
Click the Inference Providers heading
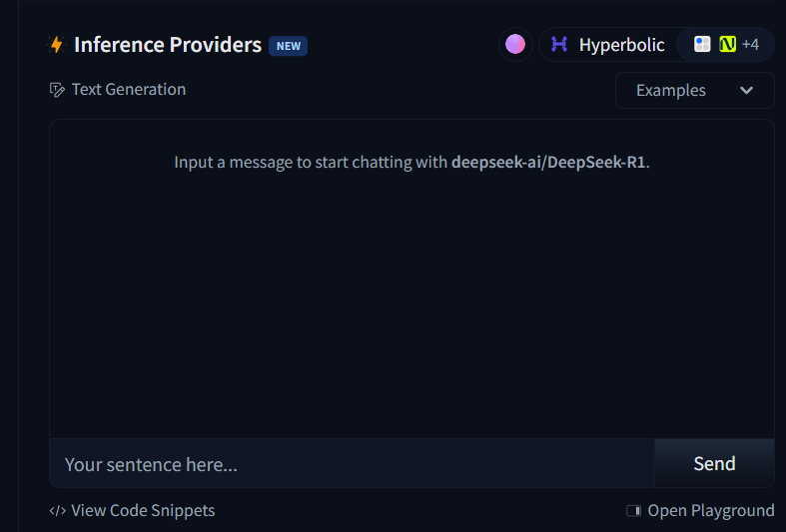[168, 45]
